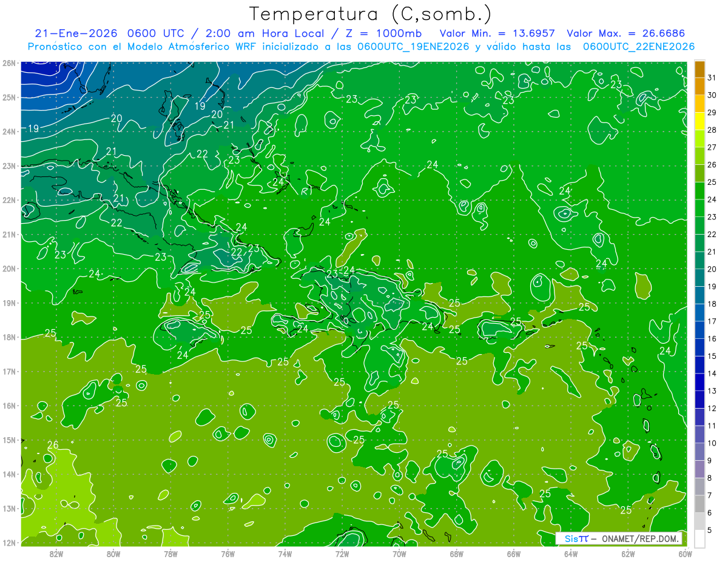Click the 74W longitude axis label
728x562 pixels.
tap(285, 554)
